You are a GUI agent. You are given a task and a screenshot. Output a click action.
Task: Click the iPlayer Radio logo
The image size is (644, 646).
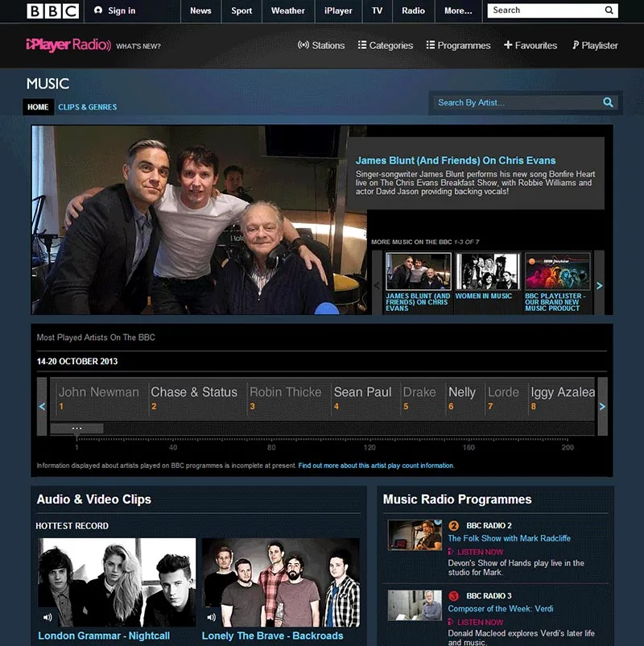(x=68, y=45)
